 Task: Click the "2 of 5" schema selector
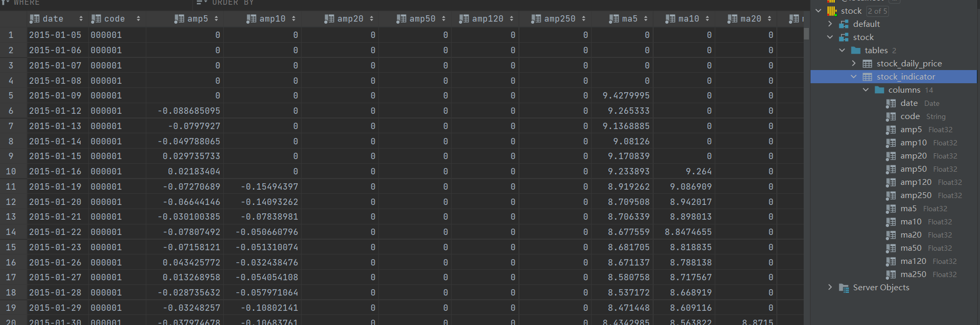(x=877, y=11)
